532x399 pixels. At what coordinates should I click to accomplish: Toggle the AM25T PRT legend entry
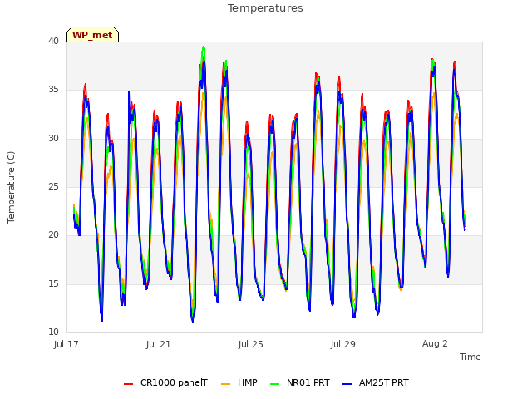click(376, 382)
